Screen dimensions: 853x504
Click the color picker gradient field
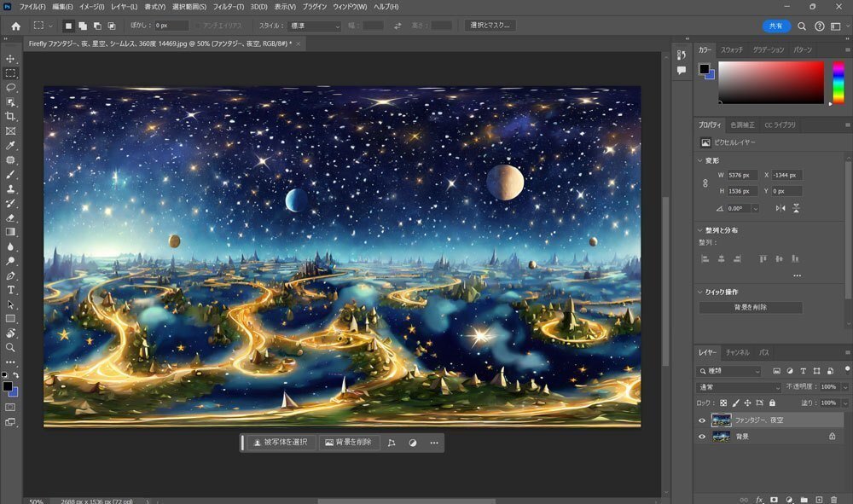pos(771,82)
